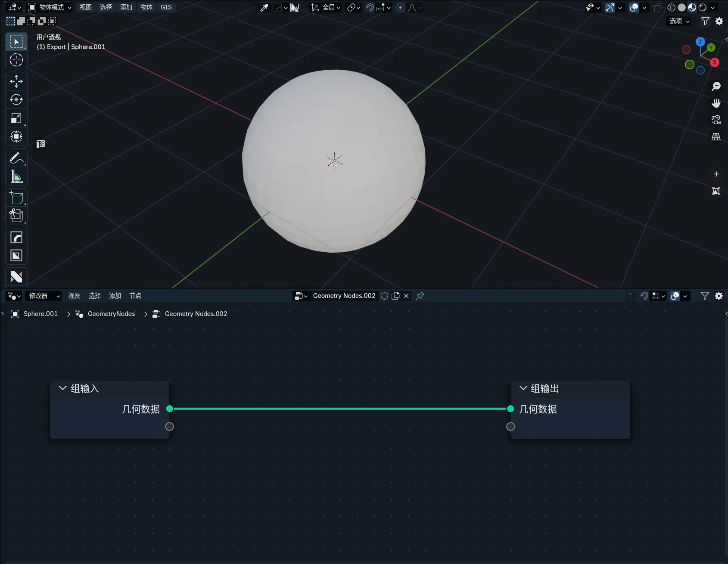Toggle proportional editing
The image size is (728, 564).
pyautogui.click(x=400, y=7)
